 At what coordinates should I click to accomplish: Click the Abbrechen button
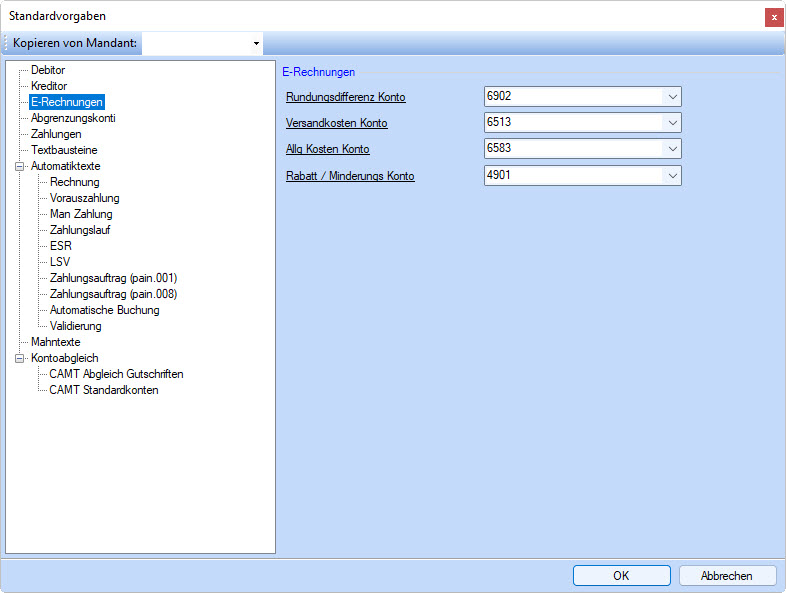click(x=727, y=576)
